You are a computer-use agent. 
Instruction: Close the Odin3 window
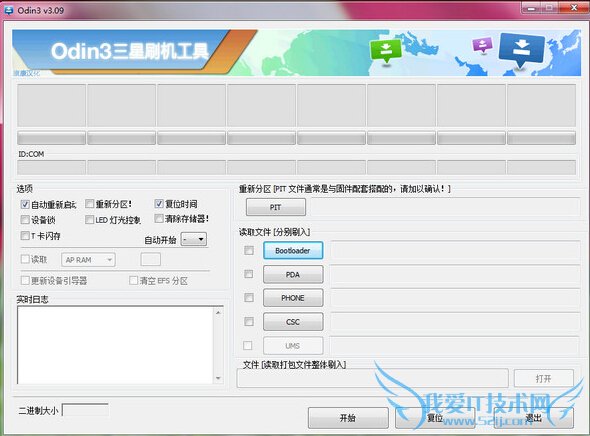coord(574,8)
